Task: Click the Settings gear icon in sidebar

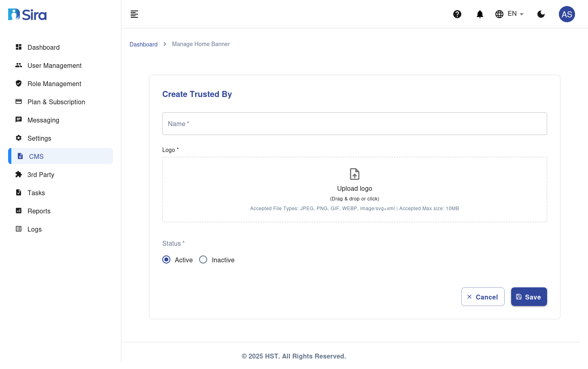Action: point(19,138)
